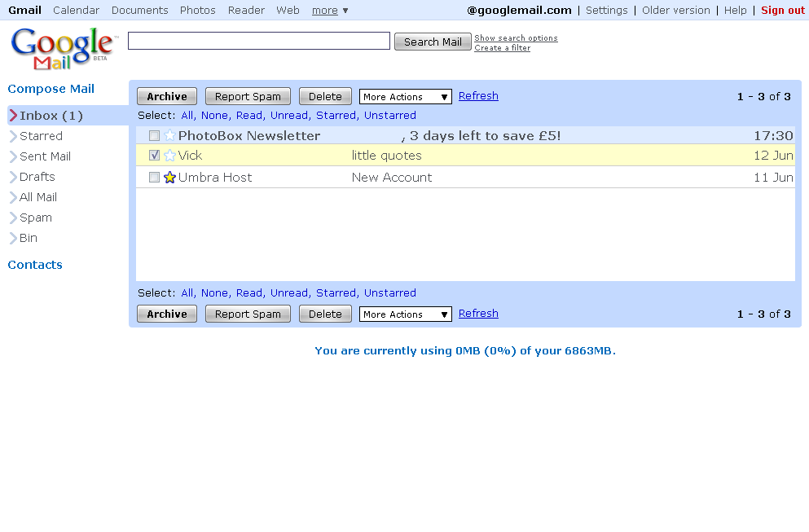Click Gmail in the top bar
Viewport: 809px width, 532px height.
(x=24, y=11)
